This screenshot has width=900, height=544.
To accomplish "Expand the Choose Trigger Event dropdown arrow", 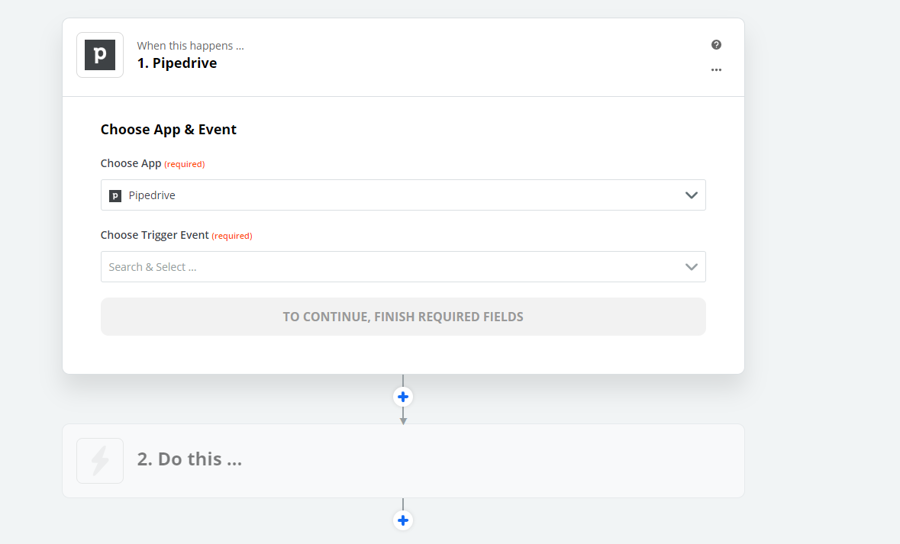I will 691,267.
